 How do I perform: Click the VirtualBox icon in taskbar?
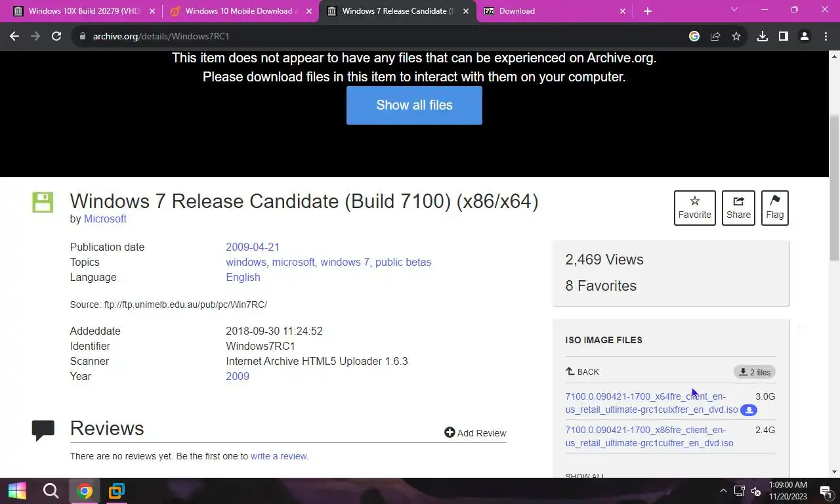pyautogui.click(x=117, y=490)
